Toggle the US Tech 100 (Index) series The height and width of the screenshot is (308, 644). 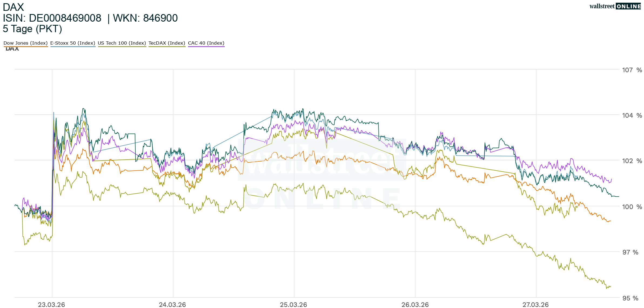click(x=122, y=43)
